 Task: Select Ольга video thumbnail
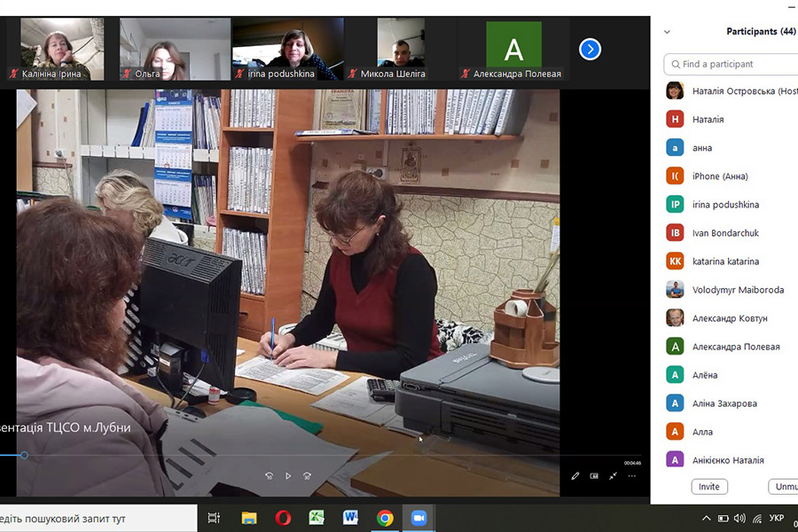click(x=175, y=50)
